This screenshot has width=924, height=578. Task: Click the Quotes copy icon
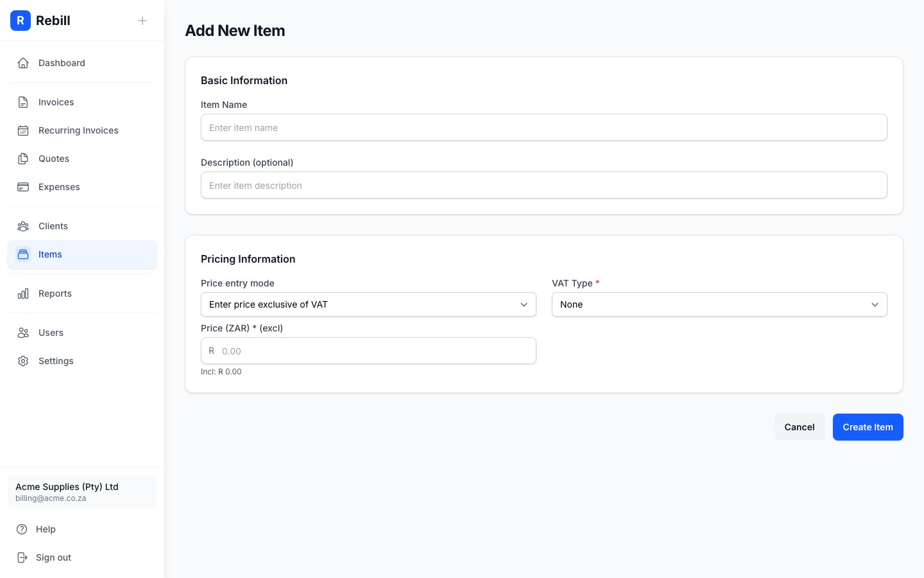(x=23, y=159)
